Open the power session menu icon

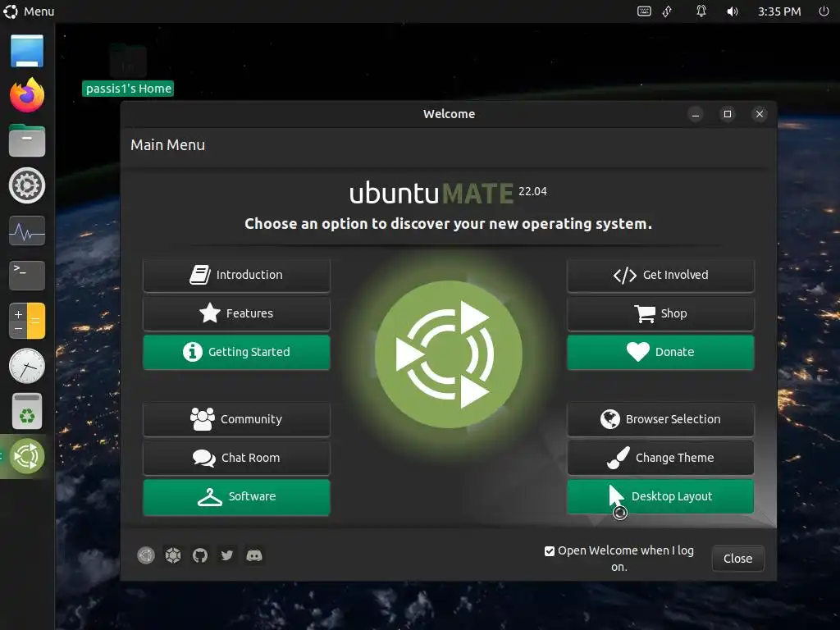(x=824, y=11)
